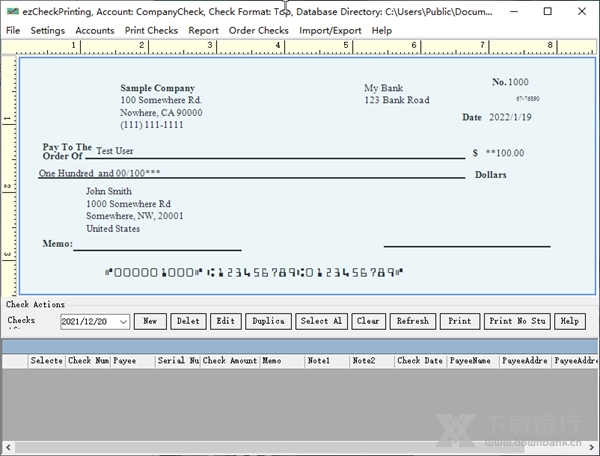The image size is (600, 456).
Task: Click the Print button
Action: (460, 321)
